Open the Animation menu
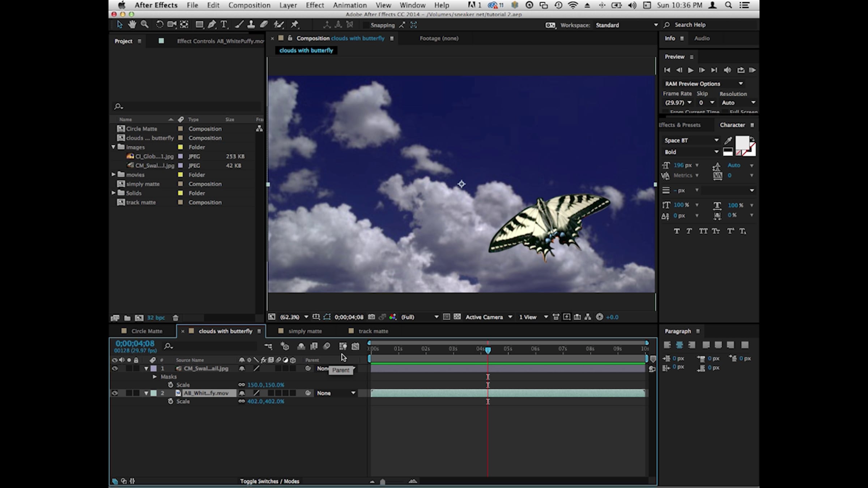Screen dimensions: 868x488 [x=350, y=5]
